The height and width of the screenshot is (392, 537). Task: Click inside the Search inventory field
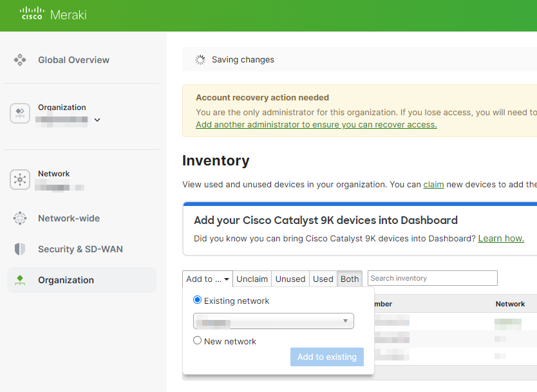[x=431, y=278]
